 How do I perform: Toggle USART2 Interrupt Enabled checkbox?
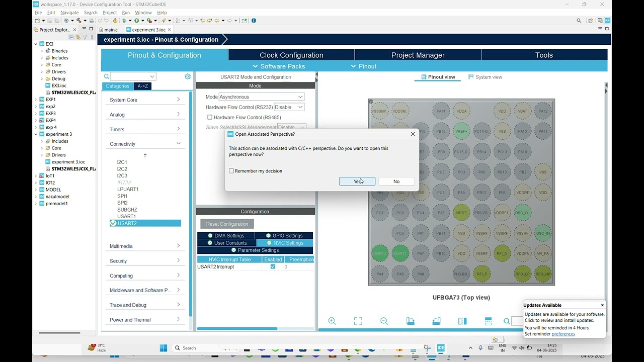point(273,266)
